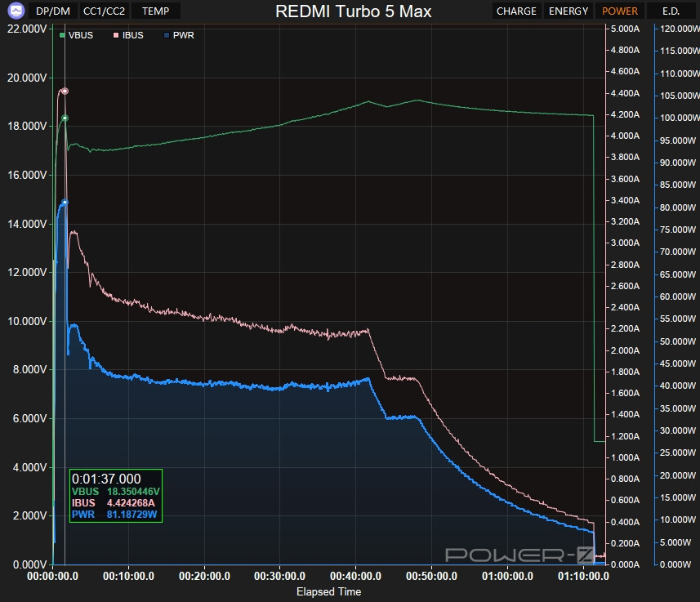Screen dimensions: 700x602
Task: Click the 3.000A current axis label
Action: click(625, 243)
